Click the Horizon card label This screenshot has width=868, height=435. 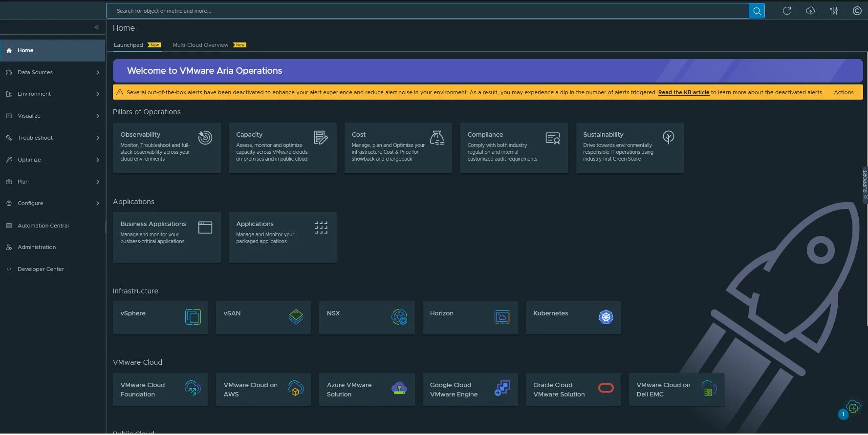point(442,313)
